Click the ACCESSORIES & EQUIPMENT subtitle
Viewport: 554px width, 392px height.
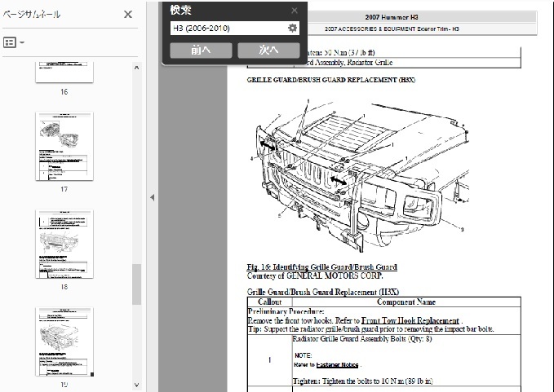[x=392, y=29]
